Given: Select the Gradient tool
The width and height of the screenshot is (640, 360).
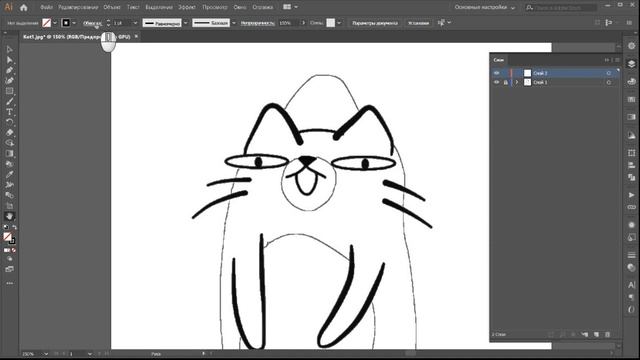Looking at the screenshot, I should pos(9,153).
